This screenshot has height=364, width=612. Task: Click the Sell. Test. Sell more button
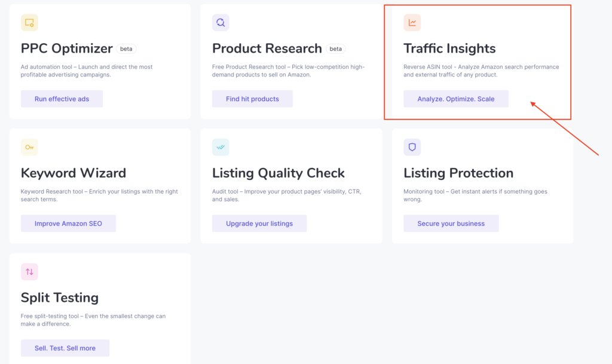tap(65, 348)
